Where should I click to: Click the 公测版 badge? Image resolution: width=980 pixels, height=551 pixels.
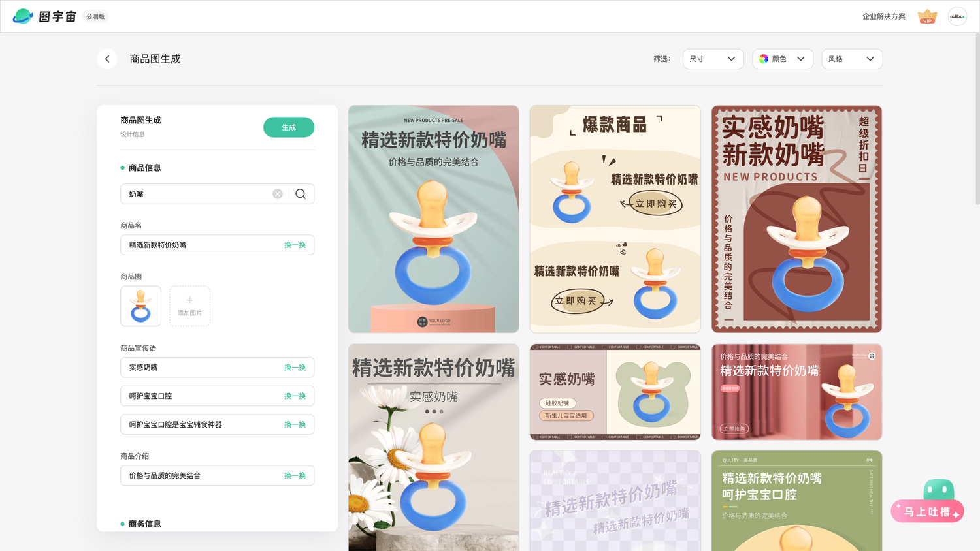[95, 16]
